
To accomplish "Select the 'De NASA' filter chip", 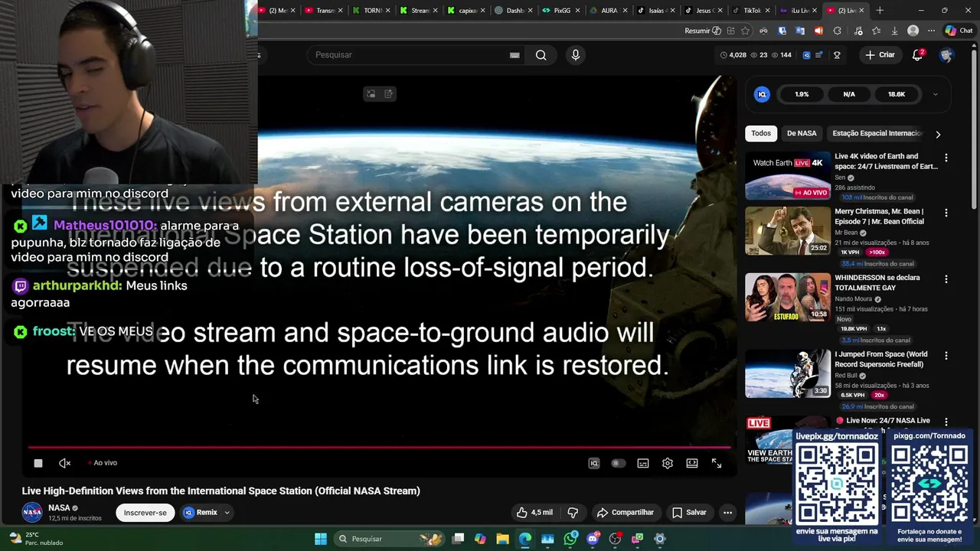I will (802, 133).
